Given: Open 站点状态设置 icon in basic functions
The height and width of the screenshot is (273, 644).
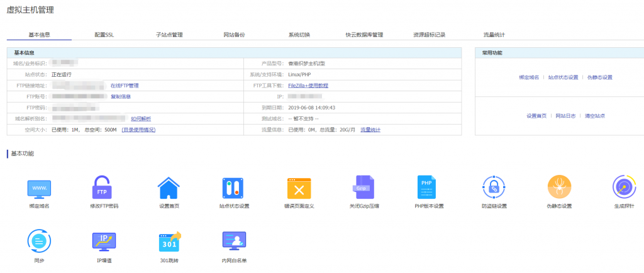Looking at the screenshot, I should (234, 188).
